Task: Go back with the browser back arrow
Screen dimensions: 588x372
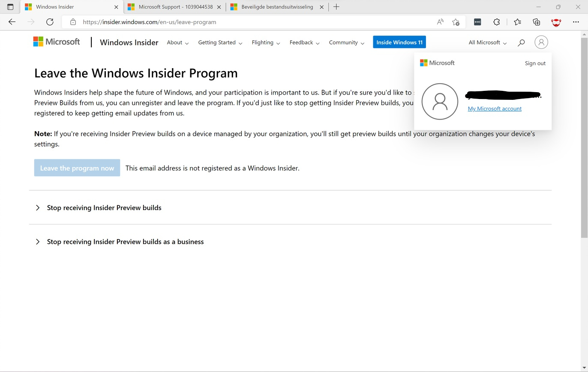Action: click(x=12, y=22)
